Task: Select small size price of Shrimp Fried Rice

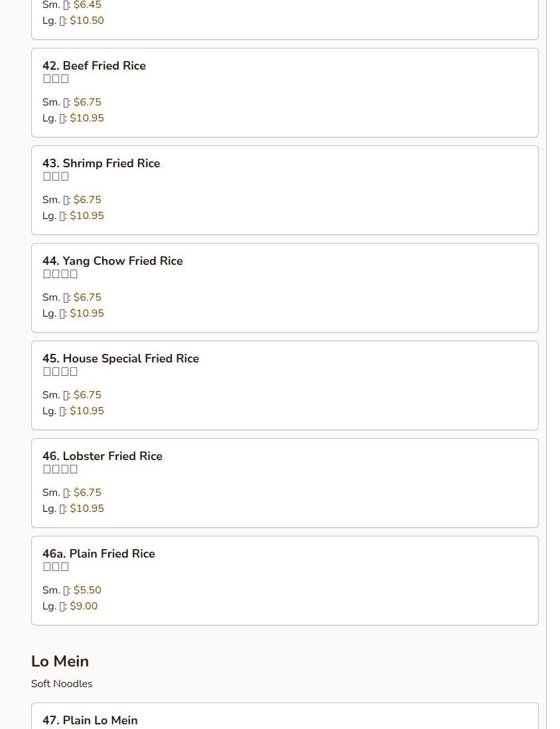Action: tap(88, 200)
